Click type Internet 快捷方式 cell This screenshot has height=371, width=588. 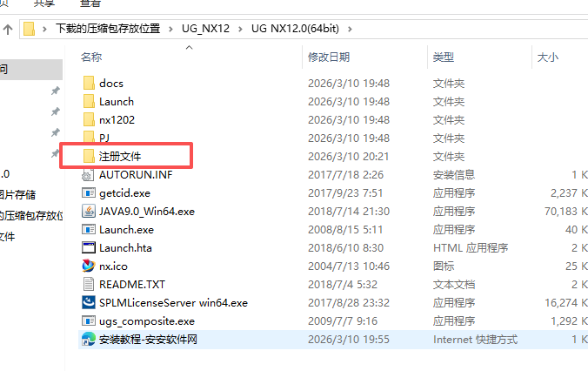[x=475, y=339]
